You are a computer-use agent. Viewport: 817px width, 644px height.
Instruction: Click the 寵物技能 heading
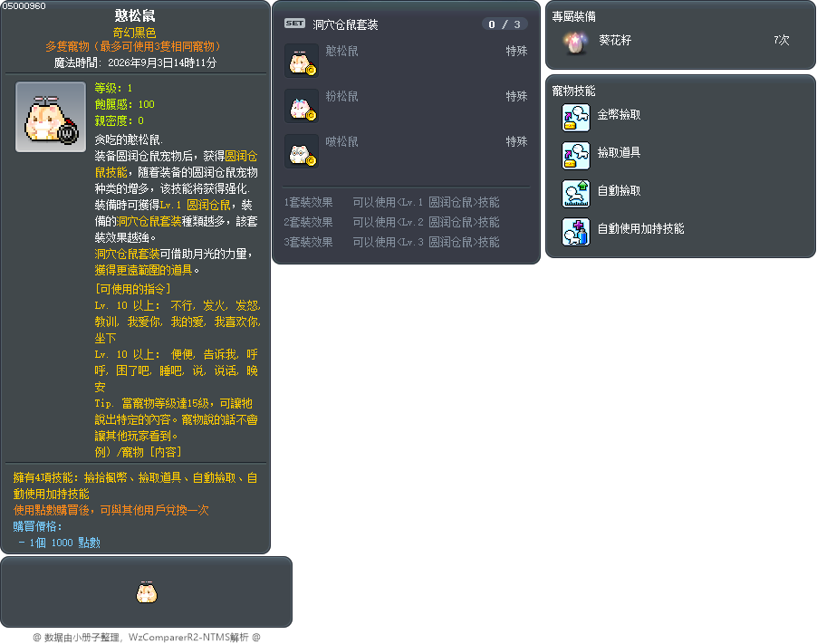[573, 91]
